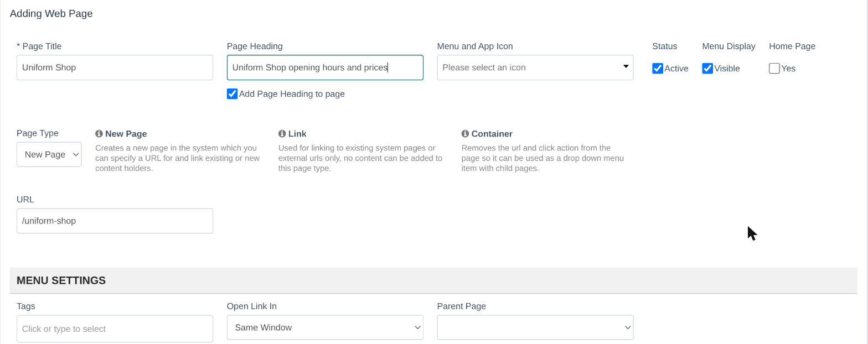Enable the Home Page Yes checkbox
Image resolution: width=868 pixels, height=344 pixels.
[774, 69]
